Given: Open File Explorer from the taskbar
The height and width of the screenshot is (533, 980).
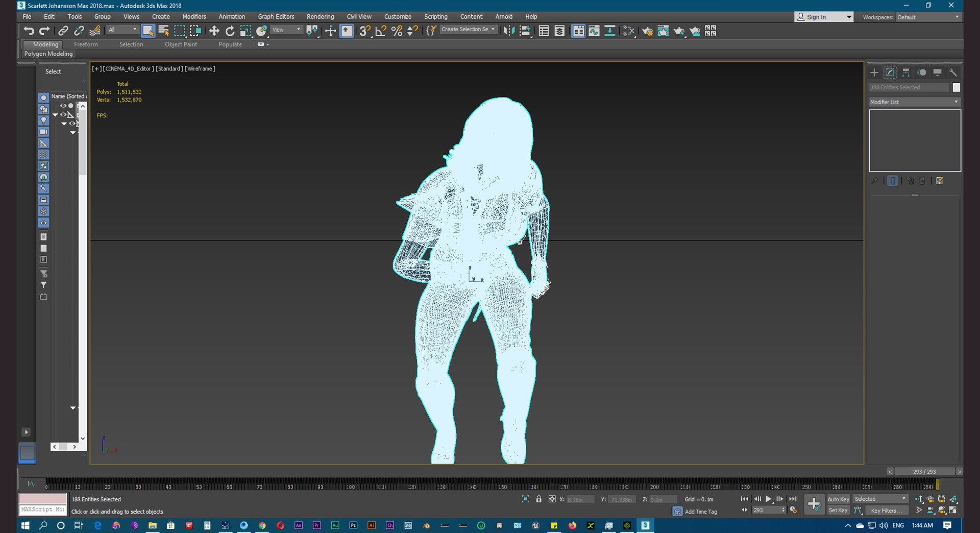Looking at the screenshot, I should [152, 525].
